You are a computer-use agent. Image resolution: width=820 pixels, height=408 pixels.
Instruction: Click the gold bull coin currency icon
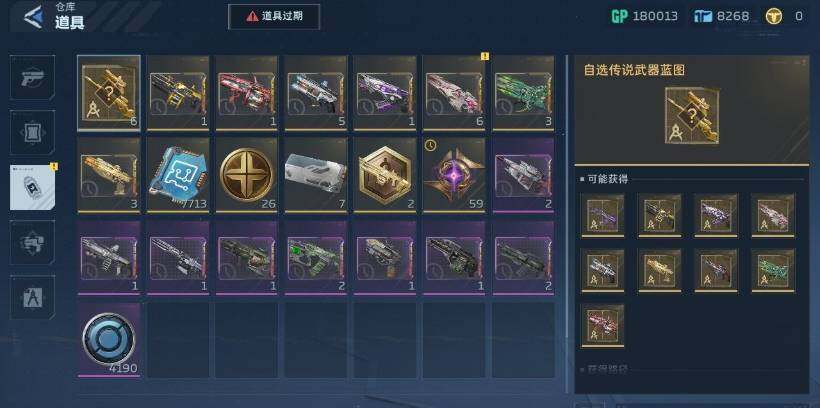(773, 16)
